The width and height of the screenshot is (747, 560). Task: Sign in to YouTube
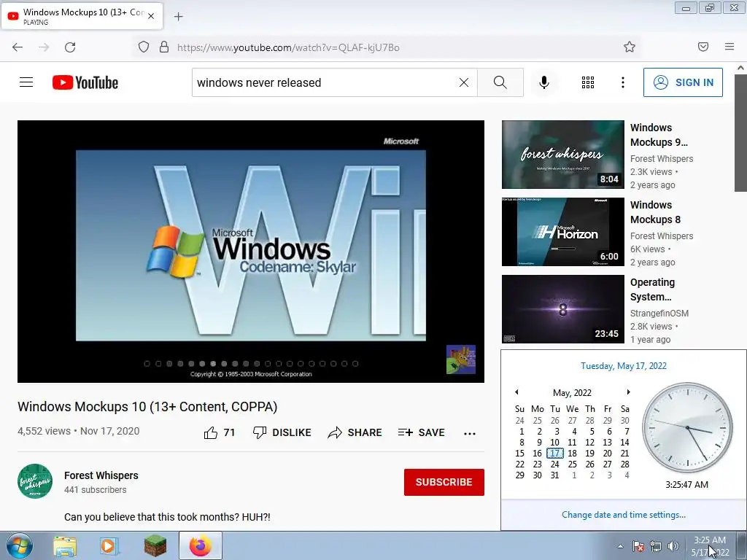(683, 82)
